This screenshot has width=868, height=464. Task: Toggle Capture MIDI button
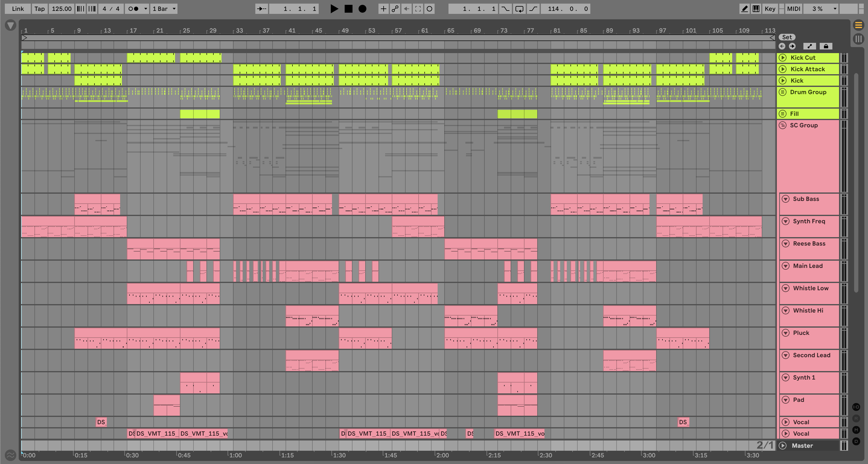[418, 9]
